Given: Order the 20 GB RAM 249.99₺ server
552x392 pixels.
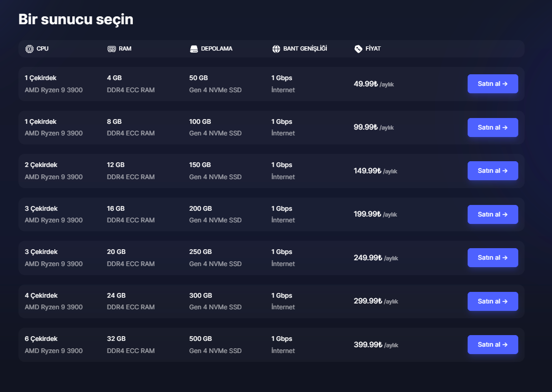Looking at the screenshot, I should (x=492, y=258).
